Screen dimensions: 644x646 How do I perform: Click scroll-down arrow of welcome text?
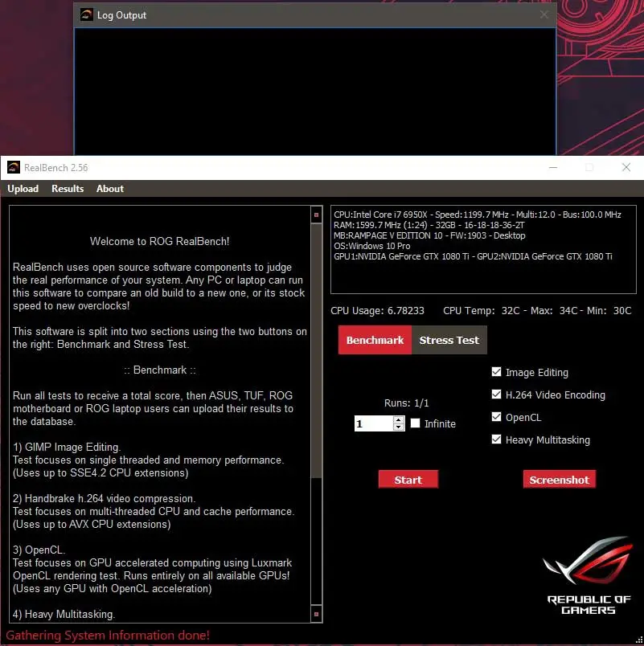pos(316,614)
